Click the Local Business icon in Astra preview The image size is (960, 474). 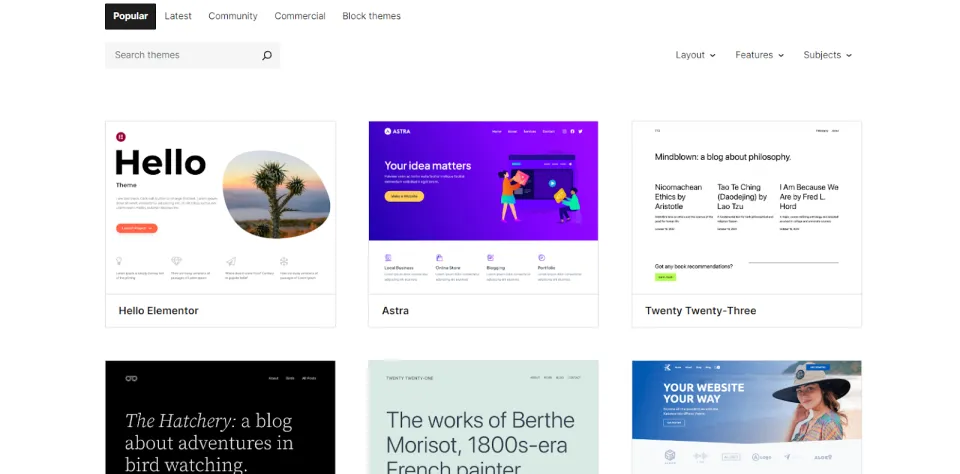pyautogui.click(x=388, y=258)
